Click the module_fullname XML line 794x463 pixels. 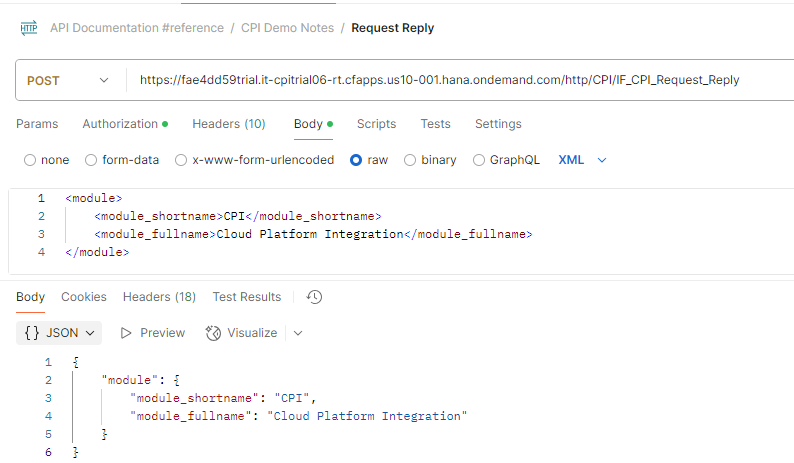pos(313,234)
